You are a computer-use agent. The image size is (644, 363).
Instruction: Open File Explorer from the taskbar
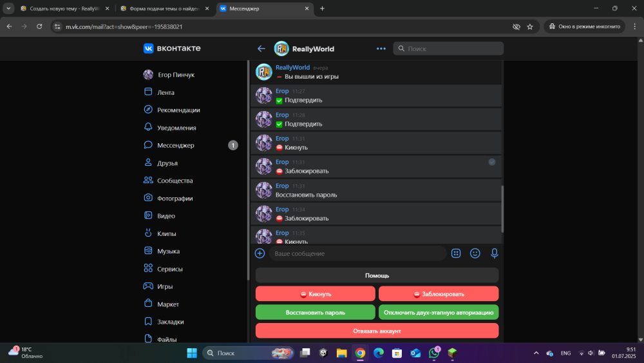point(341,353)
